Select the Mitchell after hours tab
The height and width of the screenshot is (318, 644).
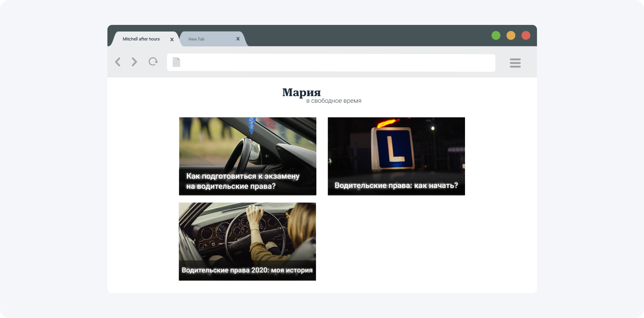141,39
